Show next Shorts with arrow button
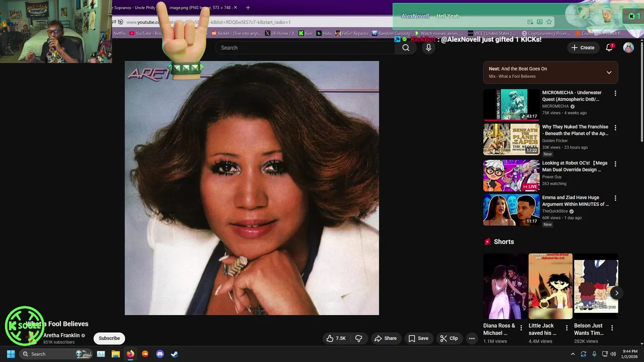 pyautogui.click(x=616, y=293)
